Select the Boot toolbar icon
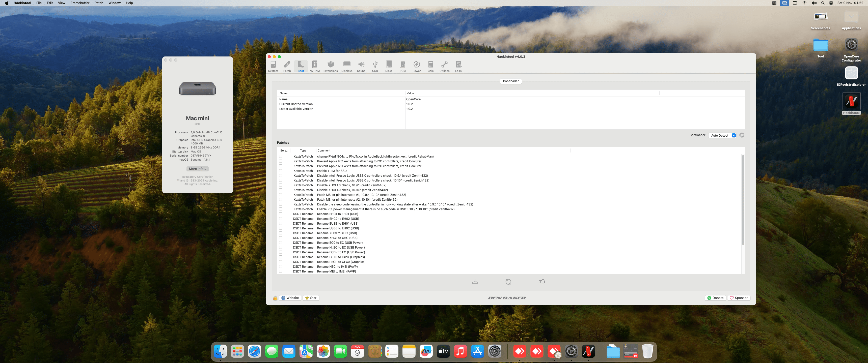Image resolution: width=868 pixels, height=363 pixels. coord(301,66)
